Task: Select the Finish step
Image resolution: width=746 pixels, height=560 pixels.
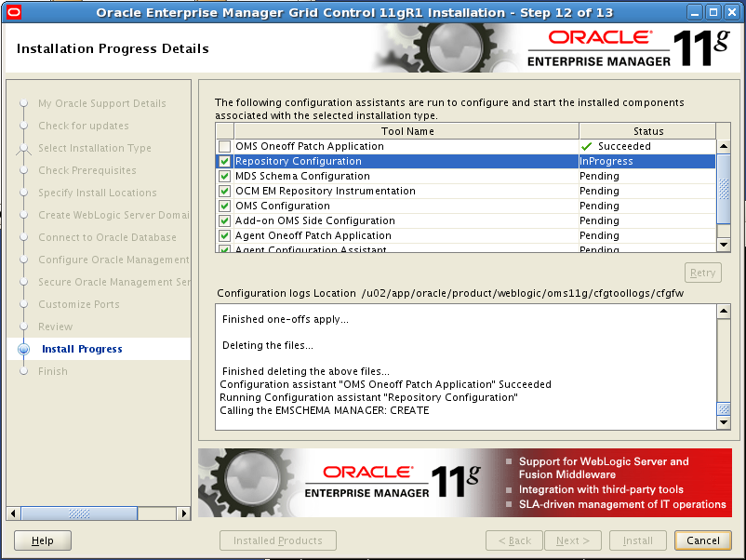Action: pyautogui.click(x=53, y=371)
